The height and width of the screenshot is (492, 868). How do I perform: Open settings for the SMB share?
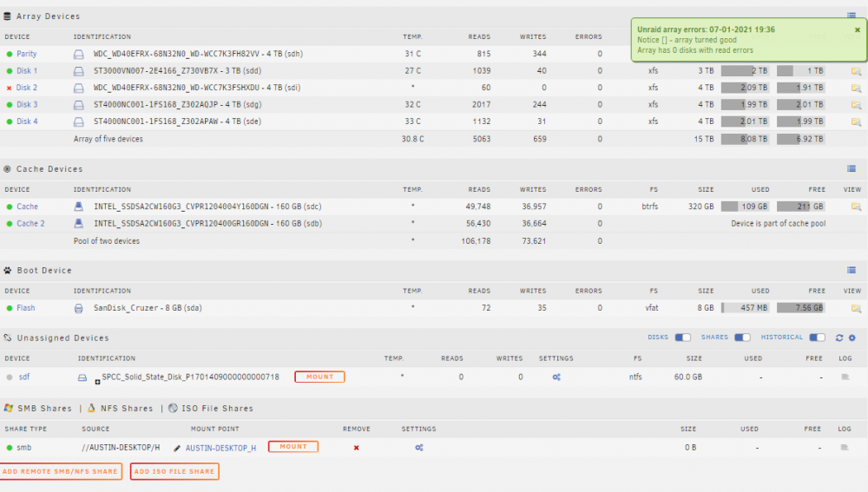tap(419, 448)
